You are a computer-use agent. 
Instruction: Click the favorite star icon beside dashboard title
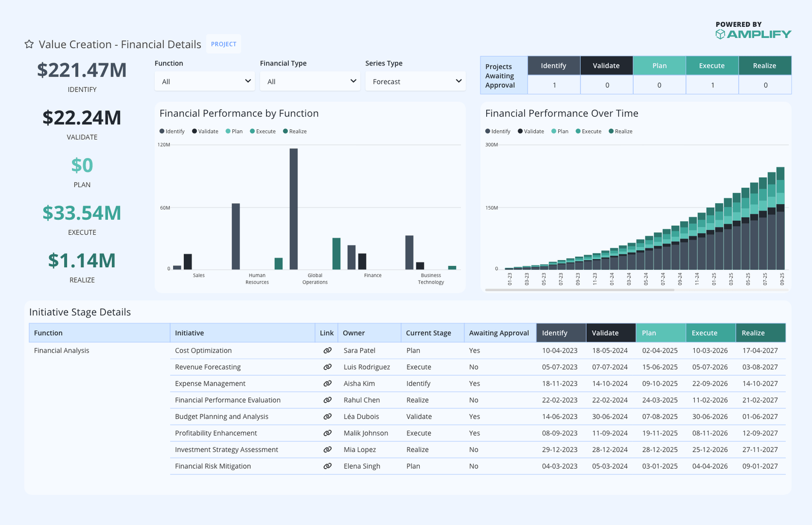click(29, 44)
